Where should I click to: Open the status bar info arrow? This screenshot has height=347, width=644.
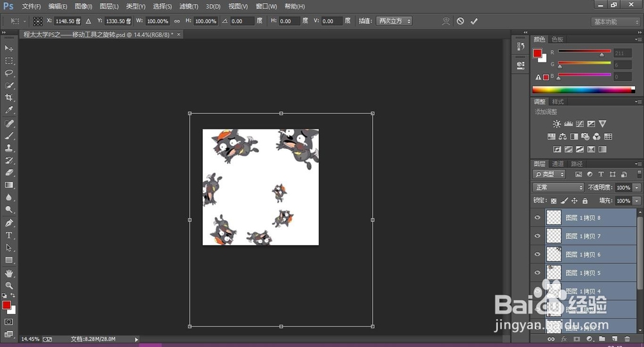[x=137, y=339]
